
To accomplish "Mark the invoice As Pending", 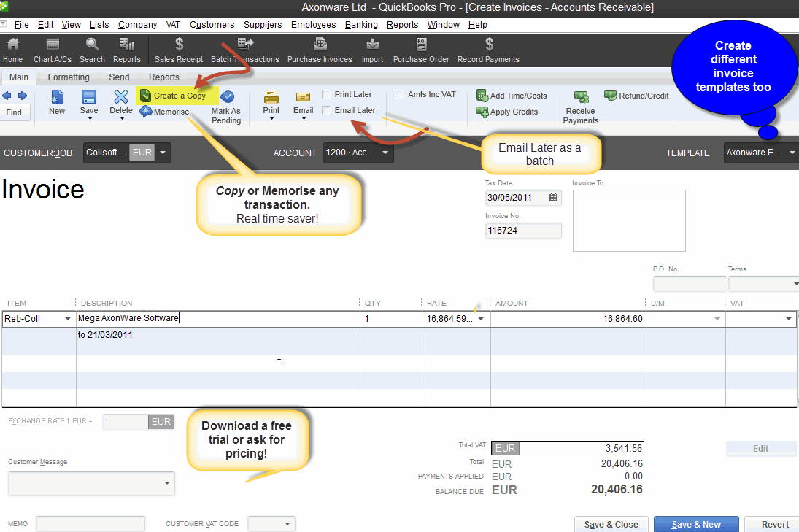I will point(227,107).
